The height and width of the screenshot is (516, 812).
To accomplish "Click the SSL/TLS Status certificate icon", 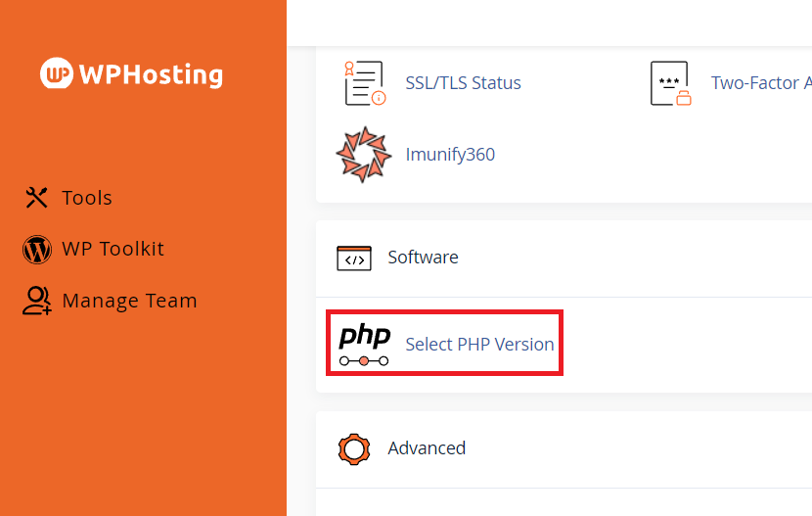I will pos(364,83).
